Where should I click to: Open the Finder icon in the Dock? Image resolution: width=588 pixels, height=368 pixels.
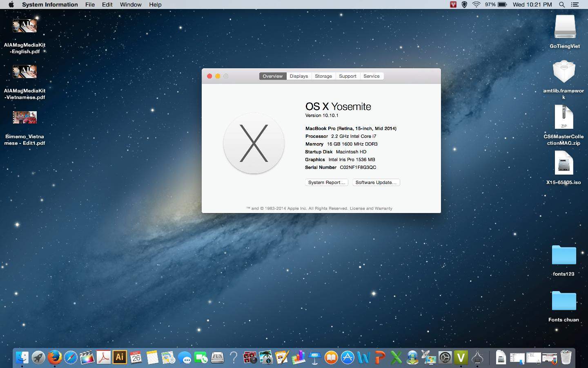22,357
